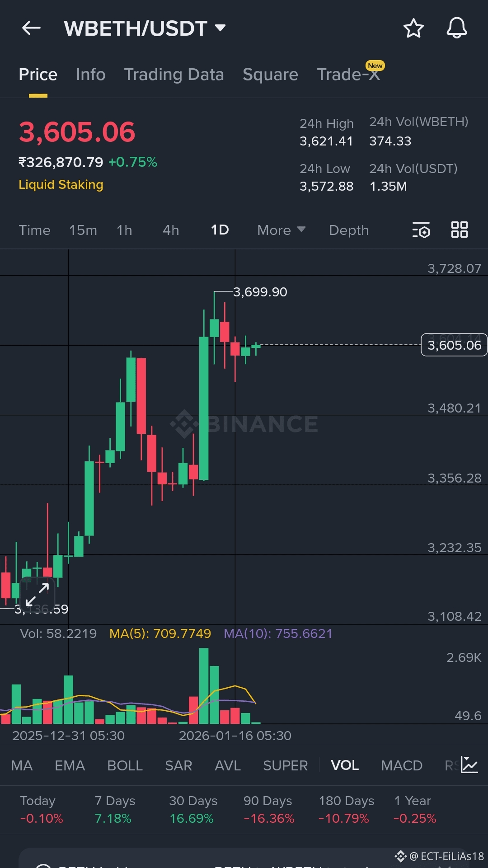
Task: Open chart settings icon next to Depth
Action: [x=421, y=230]
